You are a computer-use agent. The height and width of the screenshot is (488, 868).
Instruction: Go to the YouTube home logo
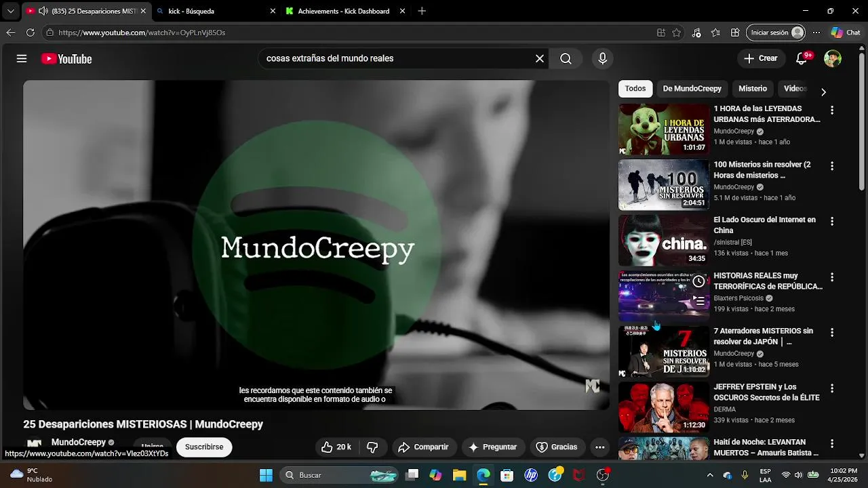(66, 59)
